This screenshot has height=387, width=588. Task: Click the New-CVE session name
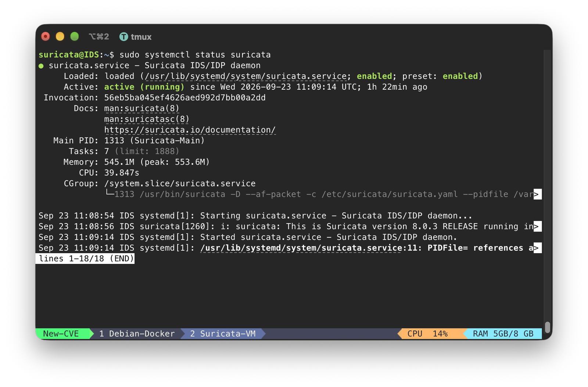point(61,334)
